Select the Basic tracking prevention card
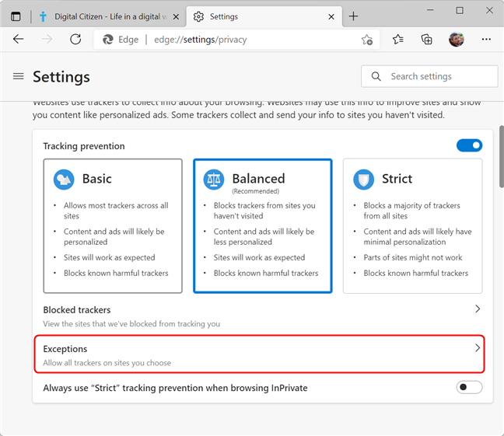 [x=113, y=226]
